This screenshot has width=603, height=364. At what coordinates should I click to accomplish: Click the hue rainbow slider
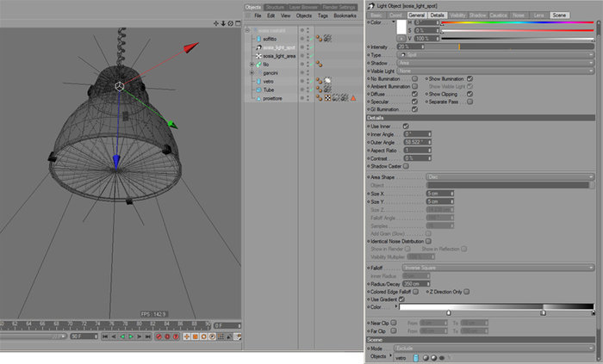518,22
